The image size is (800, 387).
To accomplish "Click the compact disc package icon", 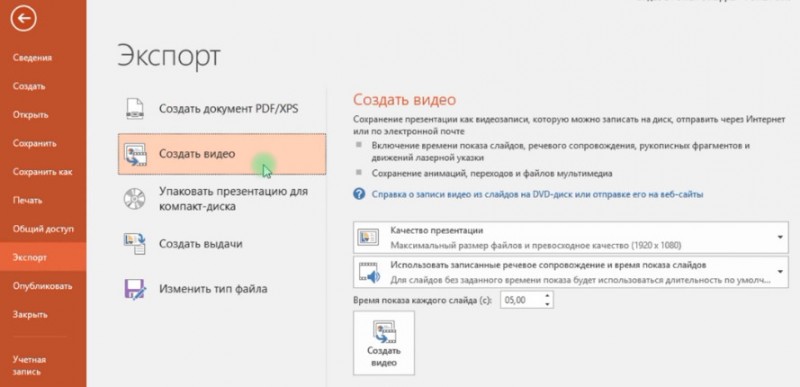I will (135, 199).
